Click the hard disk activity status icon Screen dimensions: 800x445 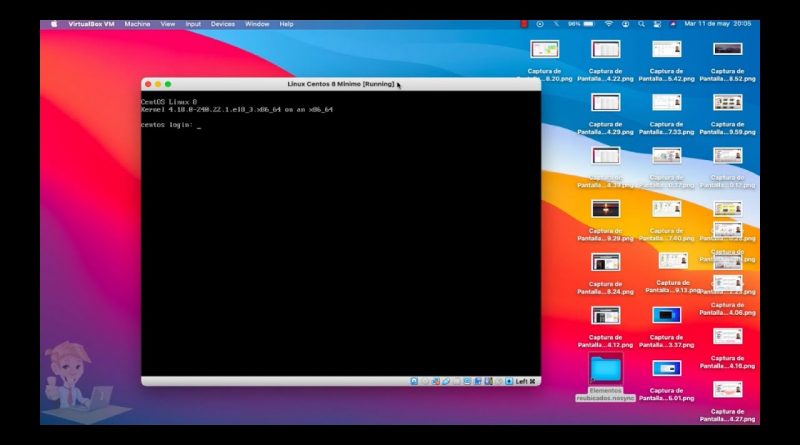tap(414, 381)
